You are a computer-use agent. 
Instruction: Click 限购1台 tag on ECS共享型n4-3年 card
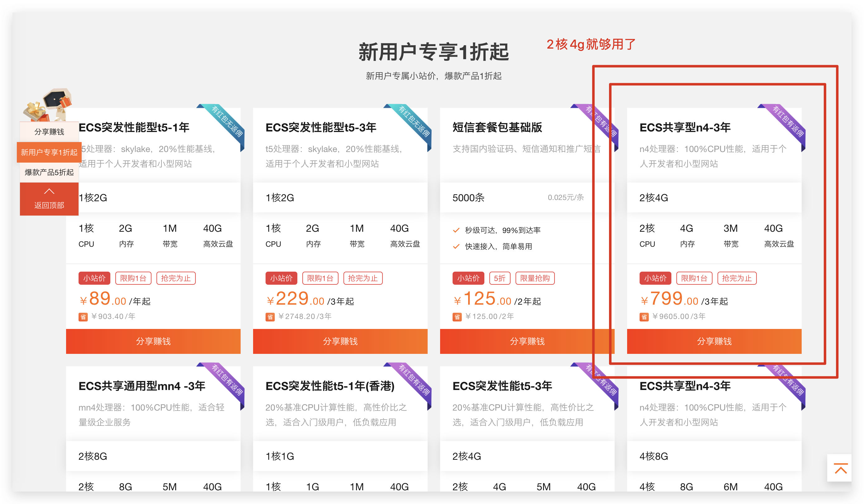(x=694, y=278)
